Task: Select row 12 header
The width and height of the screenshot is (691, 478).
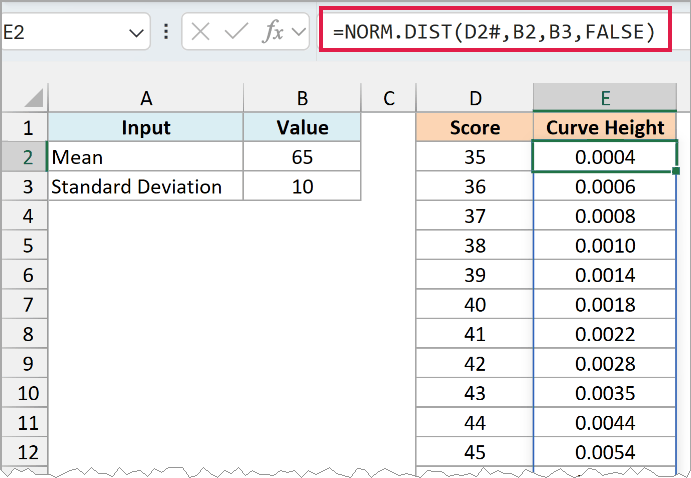Action: [24, 452]
